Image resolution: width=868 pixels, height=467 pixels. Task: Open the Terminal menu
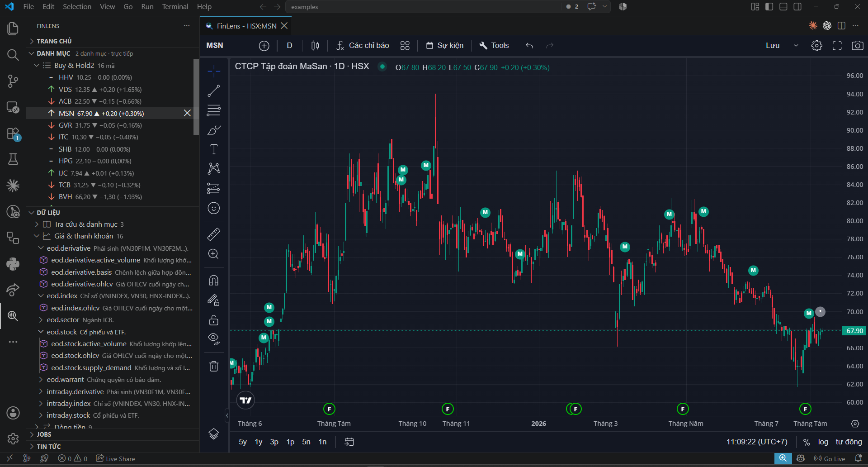175,7
